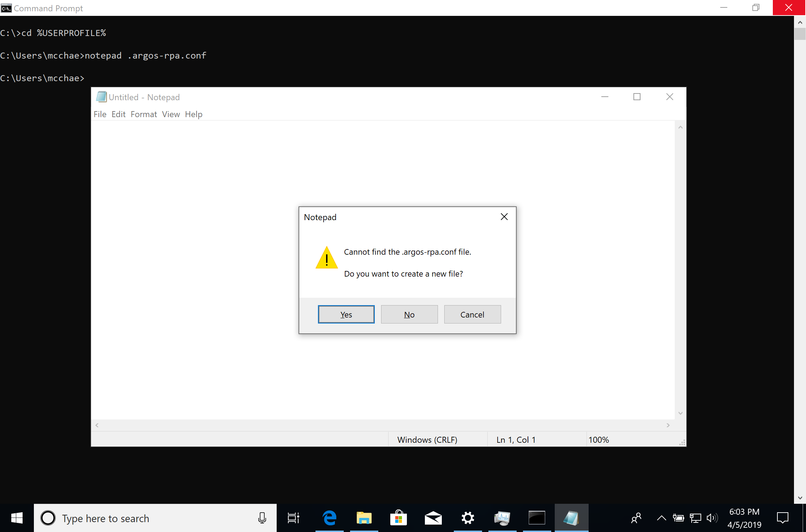Open Task View from the taskbar
806x532 pixels.
tap(294, 518)
